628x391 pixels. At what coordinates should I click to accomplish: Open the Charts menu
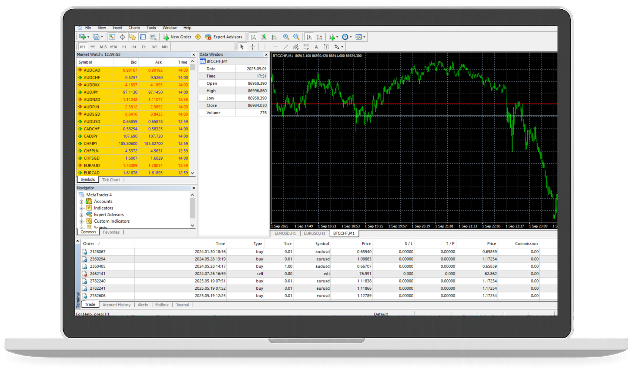click(134, 28)
